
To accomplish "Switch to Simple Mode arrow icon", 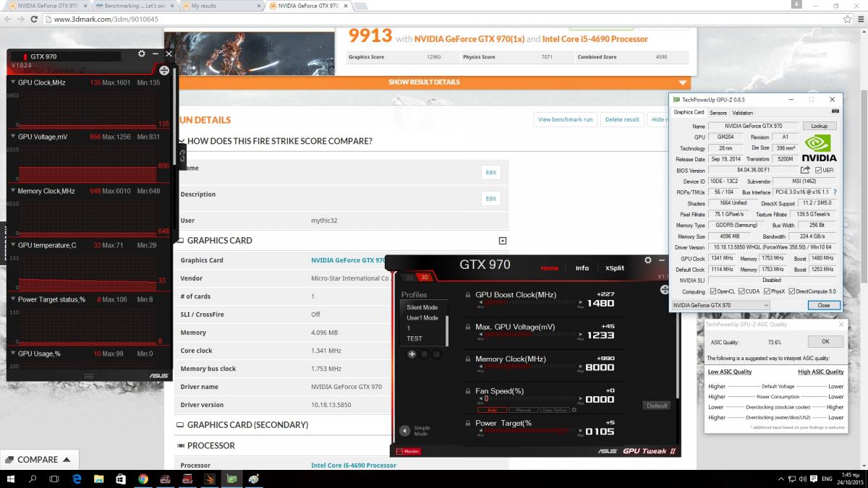I will point(405,431).
